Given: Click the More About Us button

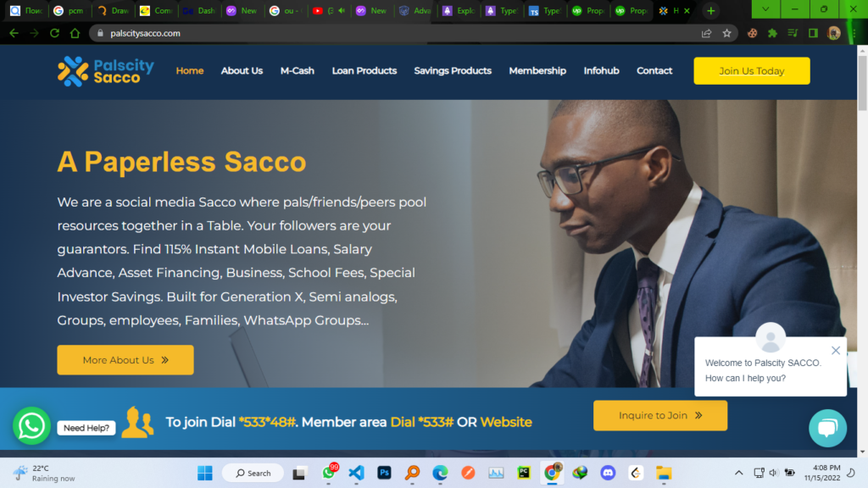Looking at the screenshot, I should (125, 359).
